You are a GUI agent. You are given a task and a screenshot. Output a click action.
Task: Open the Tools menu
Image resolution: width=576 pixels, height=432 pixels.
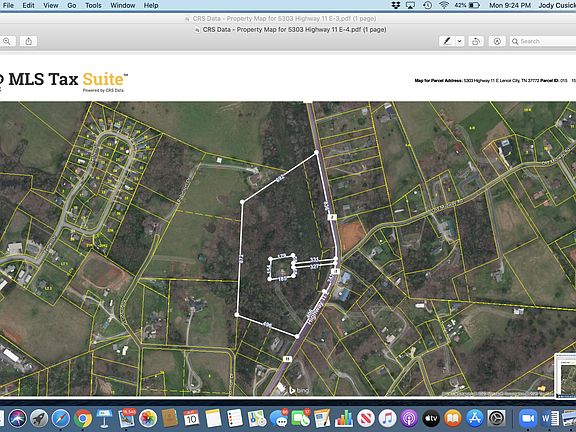tap(93, 5)
